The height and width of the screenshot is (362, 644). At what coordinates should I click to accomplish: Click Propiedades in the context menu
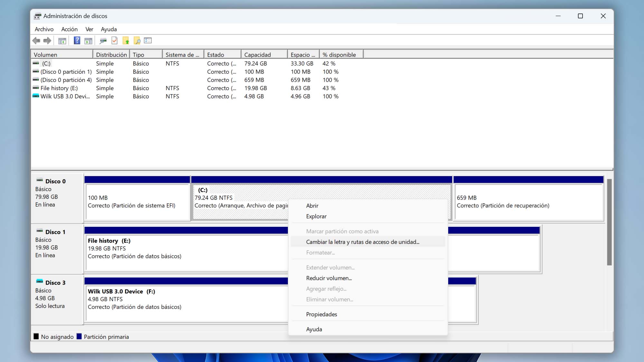tap(321, 314)
